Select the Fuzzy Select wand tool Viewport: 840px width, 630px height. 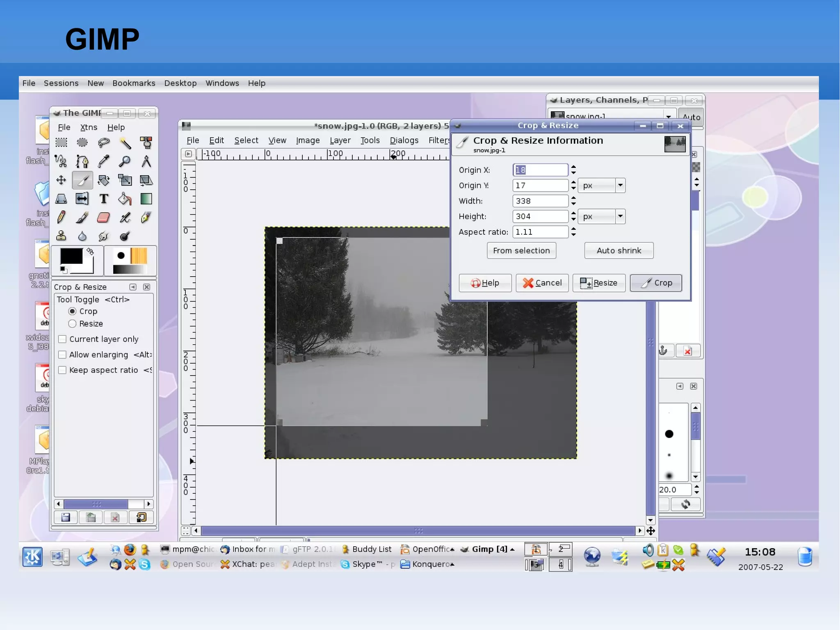pyautogui.click(x=125, y=142)
